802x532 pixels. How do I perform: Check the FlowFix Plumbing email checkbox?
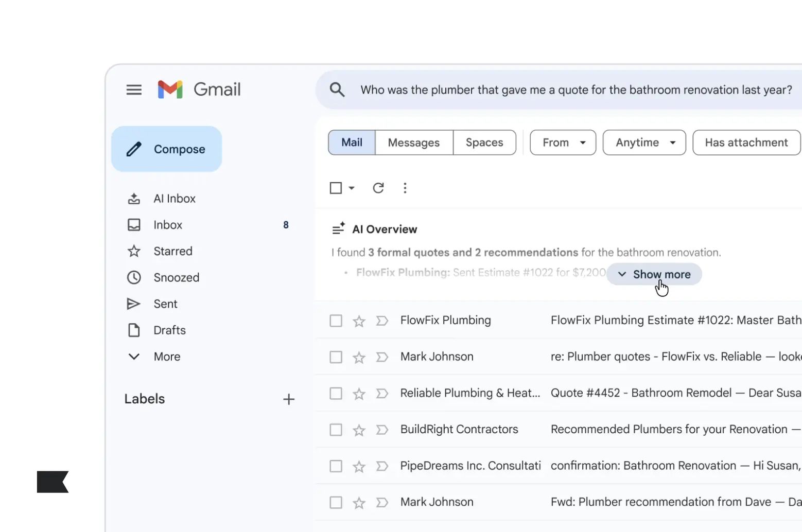click(336, 321)
